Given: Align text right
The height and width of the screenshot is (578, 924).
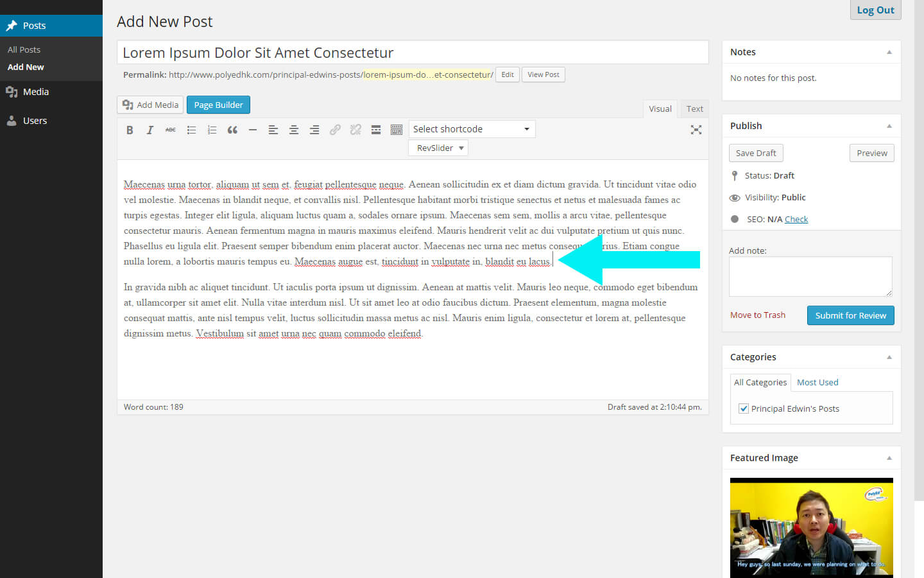Looking at the screenshot, I should [x=314, y=130].
